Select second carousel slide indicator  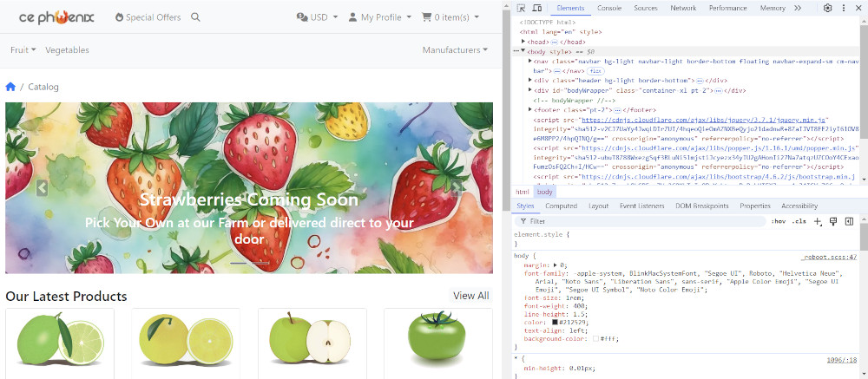coord(261,264)
